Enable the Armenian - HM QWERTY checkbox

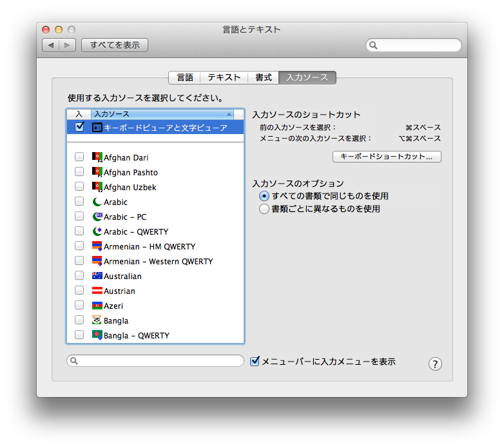[x=79, y=246]
